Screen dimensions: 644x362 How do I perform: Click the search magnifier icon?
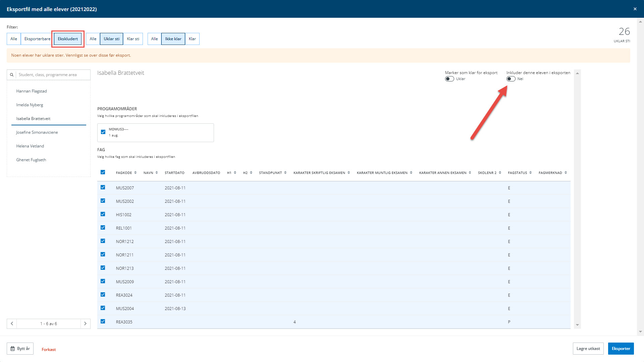tap(12, 75)
